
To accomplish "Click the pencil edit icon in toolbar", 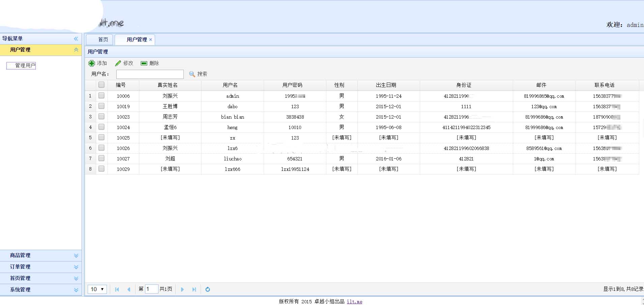I will [x=118, y=63].
